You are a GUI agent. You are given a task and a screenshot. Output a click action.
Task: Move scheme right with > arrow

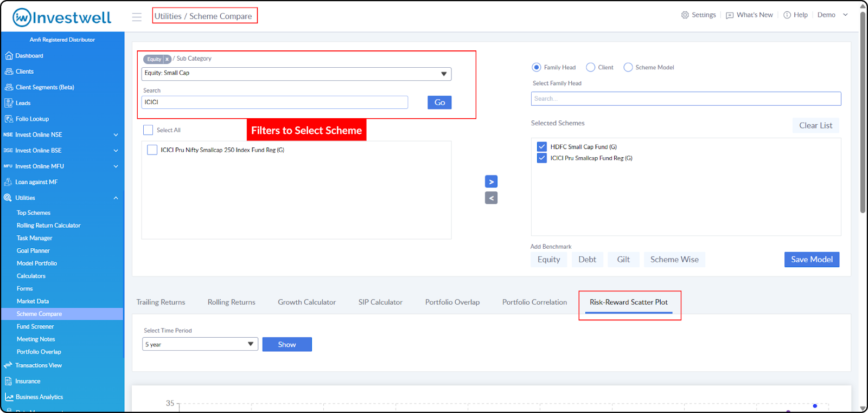click(x=491, y=182)
